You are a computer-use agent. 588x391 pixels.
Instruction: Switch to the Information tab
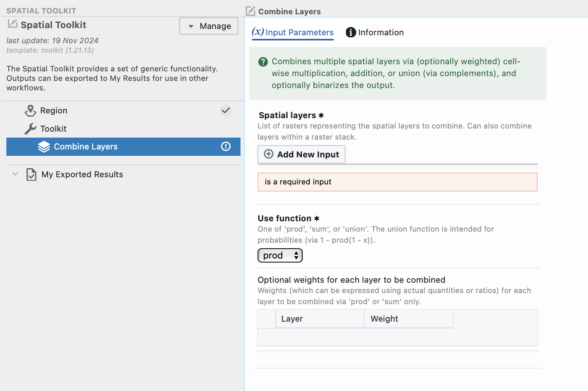(x=375, y=33)
